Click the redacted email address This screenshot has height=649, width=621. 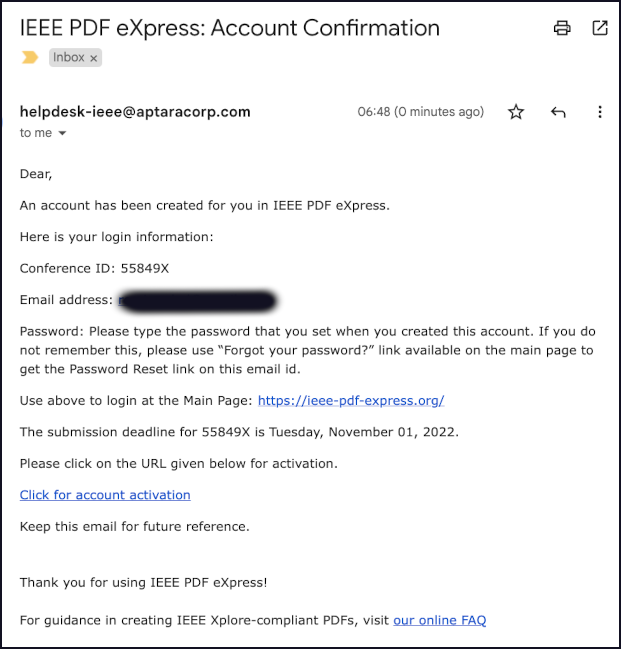coord(196,300)
